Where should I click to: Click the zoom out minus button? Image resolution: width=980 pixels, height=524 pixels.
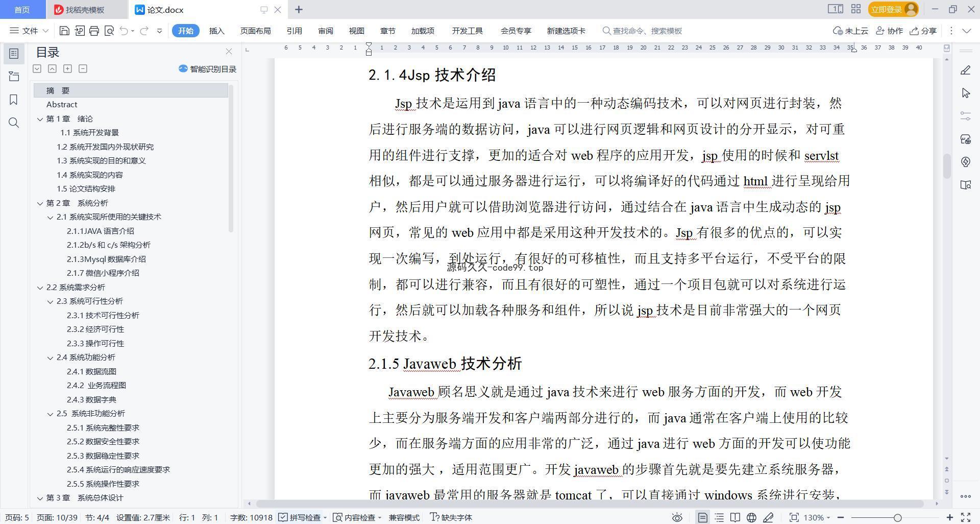point(841,517)
